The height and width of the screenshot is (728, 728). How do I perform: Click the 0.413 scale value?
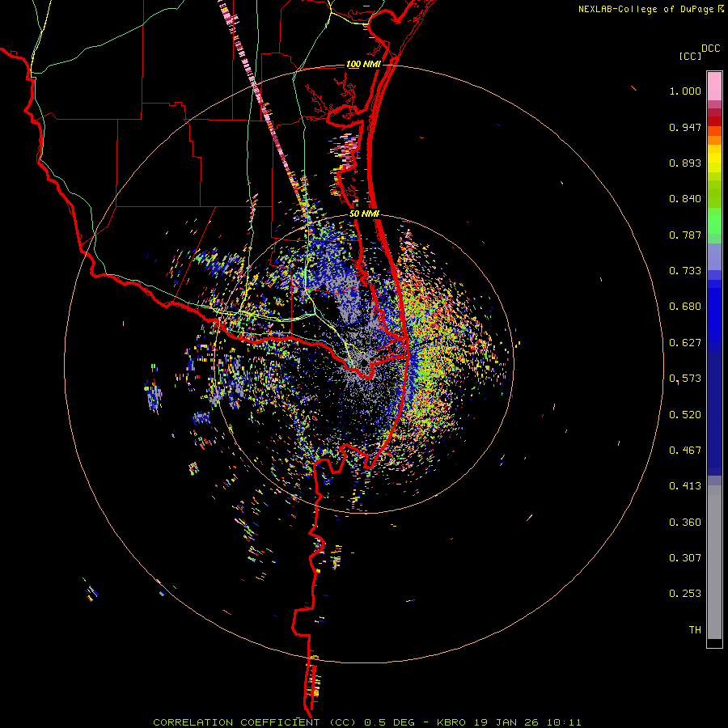pos(685,486)
